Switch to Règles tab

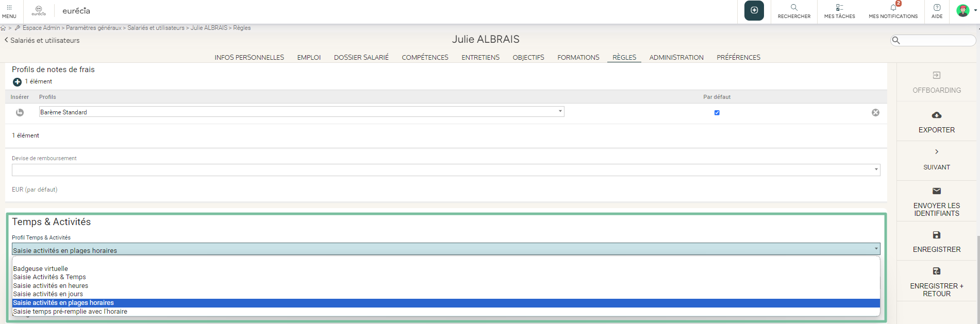click(x=624, y=57)
